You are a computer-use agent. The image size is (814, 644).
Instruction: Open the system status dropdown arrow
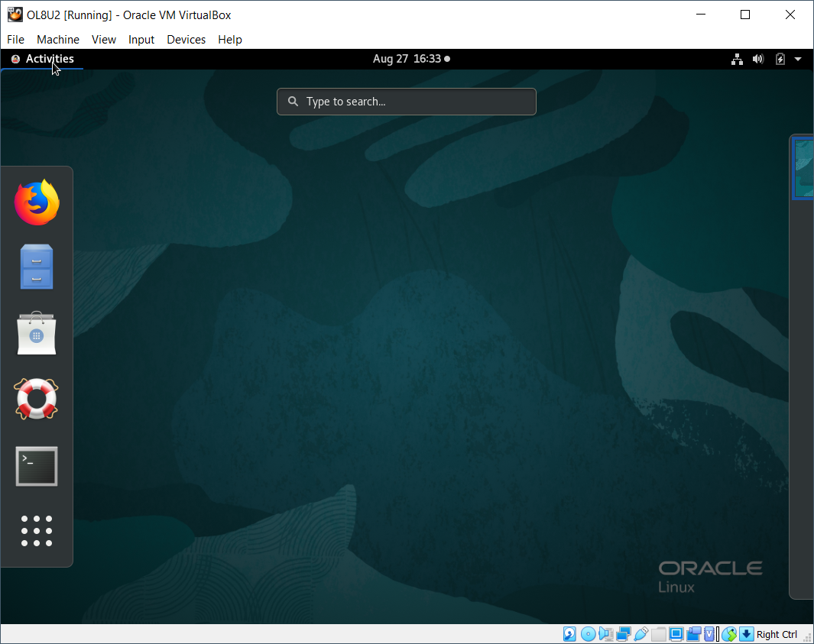tap(798, 59)
